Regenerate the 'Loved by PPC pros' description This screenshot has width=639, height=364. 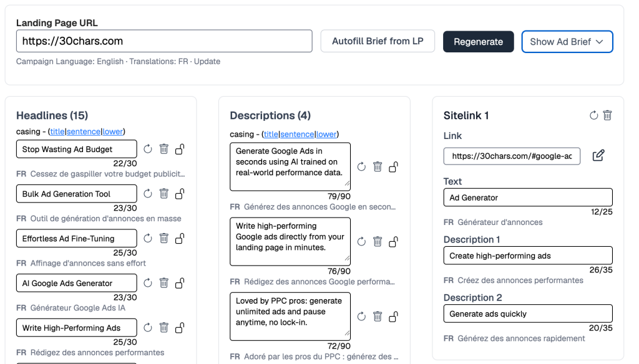pyautogui.click(x=361, y=316)
